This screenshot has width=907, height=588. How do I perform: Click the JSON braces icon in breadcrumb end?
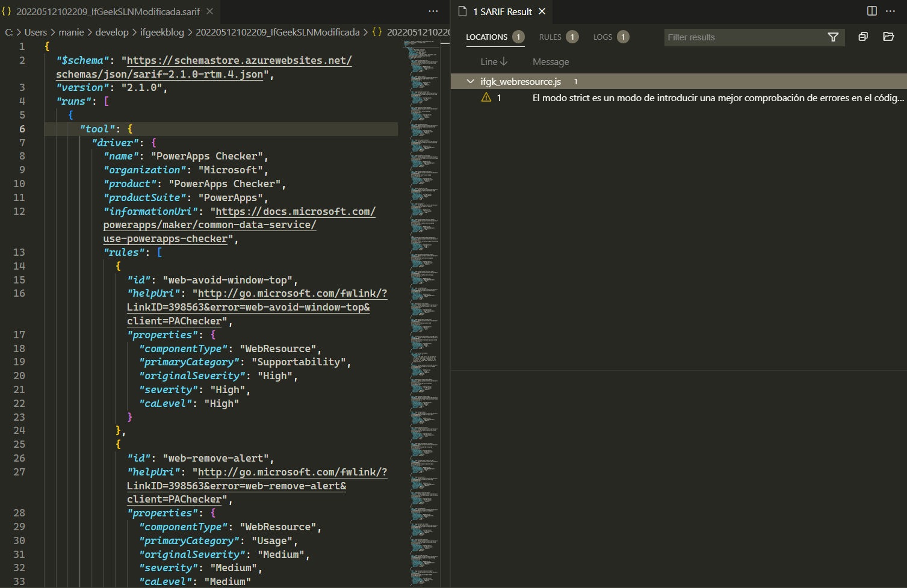click(x=377, y=32)
